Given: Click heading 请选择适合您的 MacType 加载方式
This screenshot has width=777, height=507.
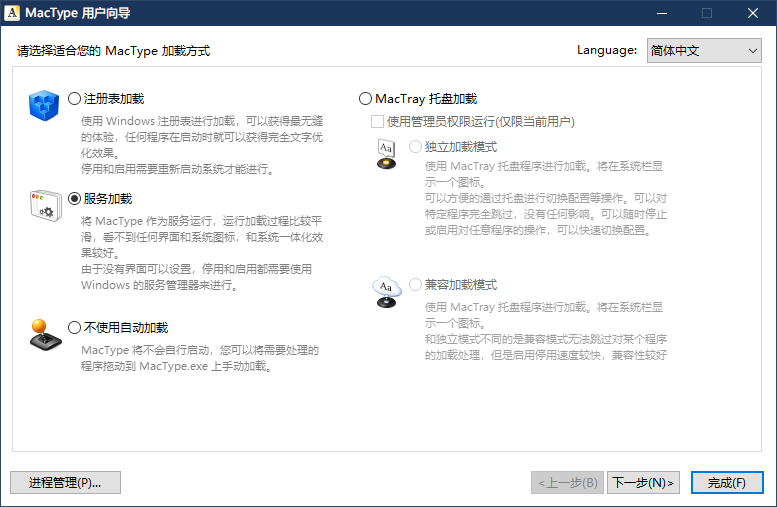Looking at the screenshot, I should coord(113,51).
